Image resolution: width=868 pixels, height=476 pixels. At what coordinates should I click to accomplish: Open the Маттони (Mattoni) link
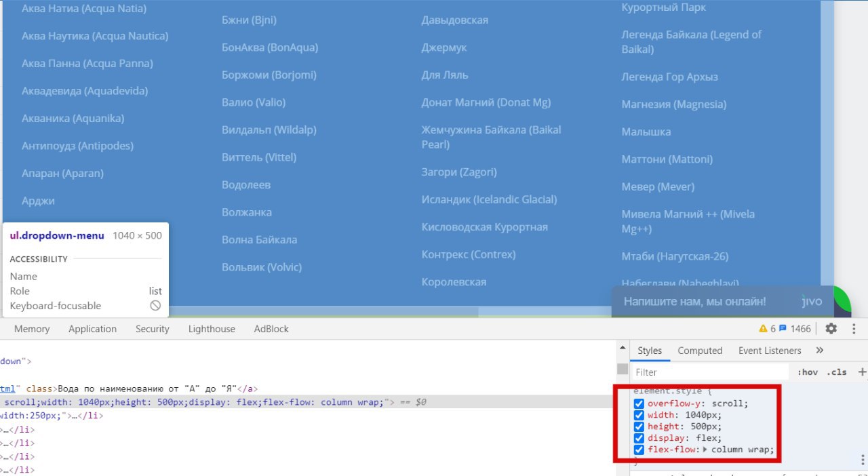tap(667, 159)
